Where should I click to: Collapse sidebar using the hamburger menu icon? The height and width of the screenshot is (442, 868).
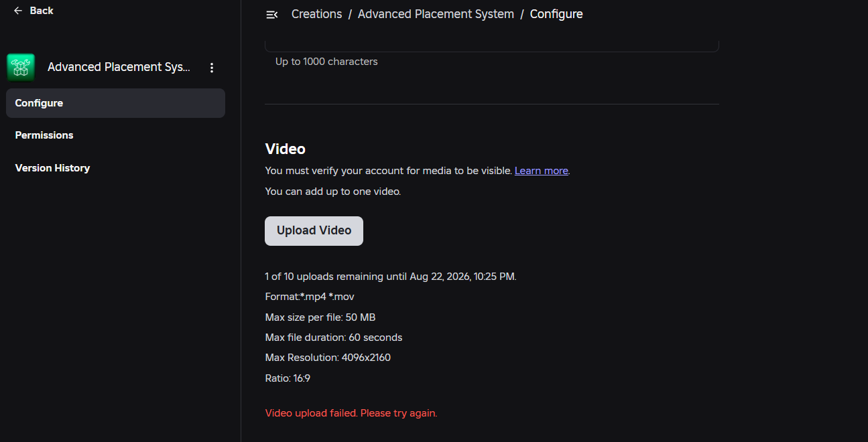click(272, 14)
